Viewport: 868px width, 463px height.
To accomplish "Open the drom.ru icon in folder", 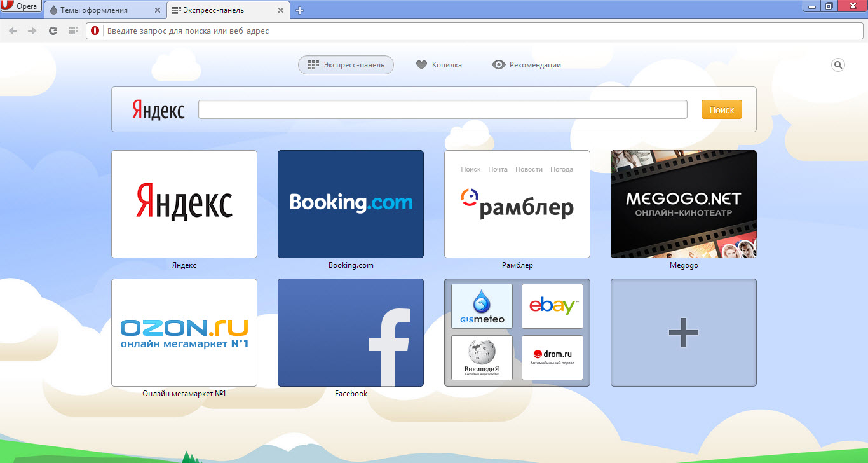I will [x=552, y=357].
